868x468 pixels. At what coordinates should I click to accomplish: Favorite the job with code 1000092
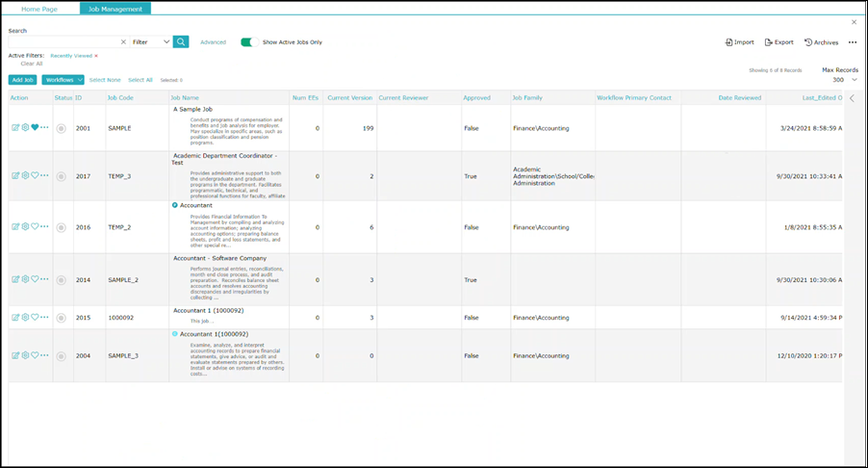coord(35,318)
